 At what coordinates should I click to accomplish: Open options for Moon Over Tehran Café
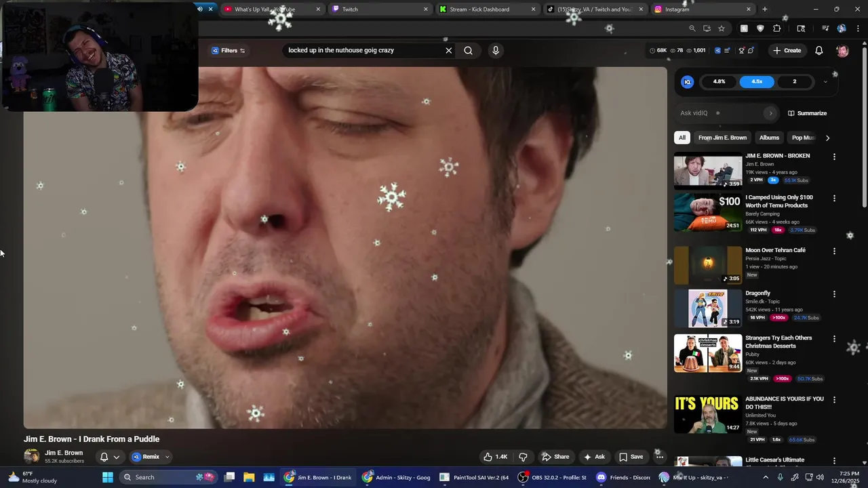834,251
